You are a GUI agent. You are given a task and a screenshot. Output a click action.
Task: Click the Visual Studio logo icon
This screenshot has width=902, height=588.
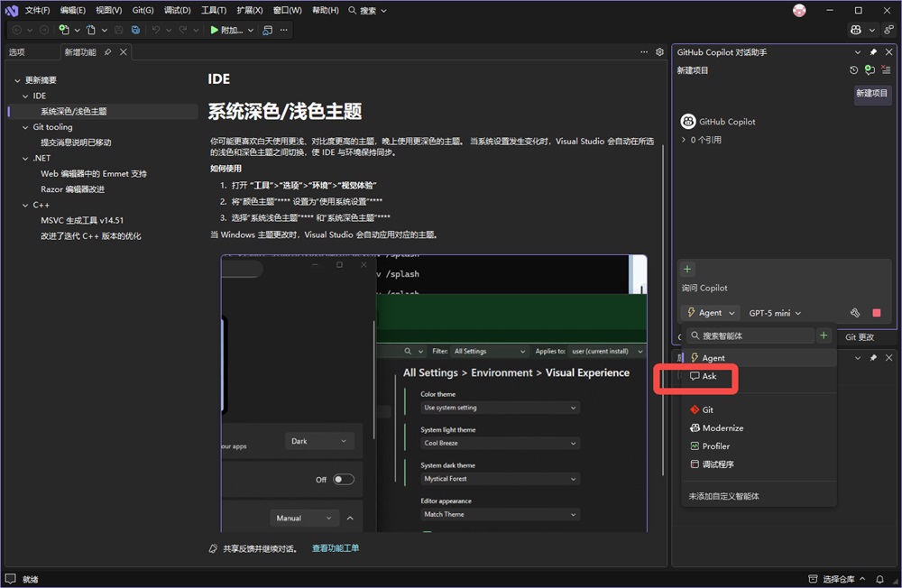coord(12,10)
